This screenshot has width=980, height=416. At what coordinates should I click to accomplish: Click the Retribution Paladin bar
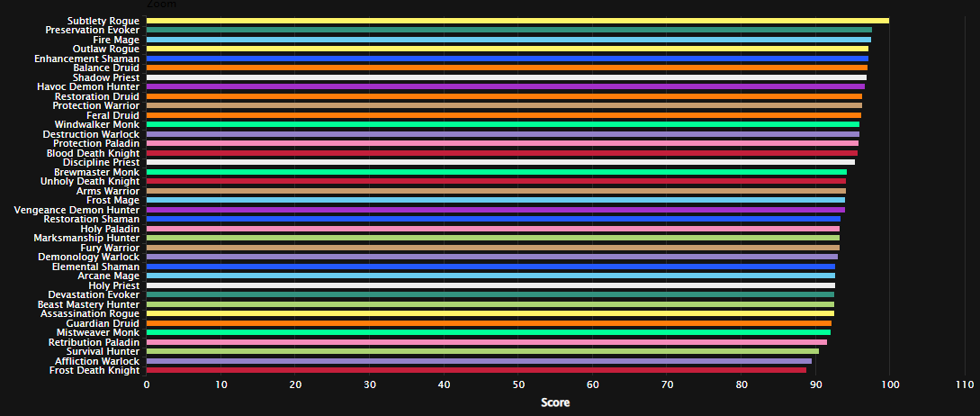click(x=486, y=343)
